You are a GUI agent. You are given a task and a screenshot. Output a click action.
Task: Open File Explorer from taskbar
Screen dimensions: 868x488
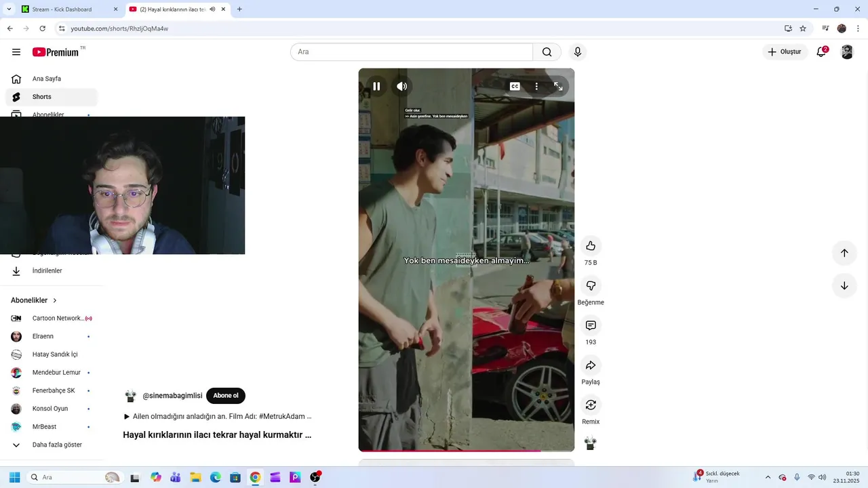195,477
